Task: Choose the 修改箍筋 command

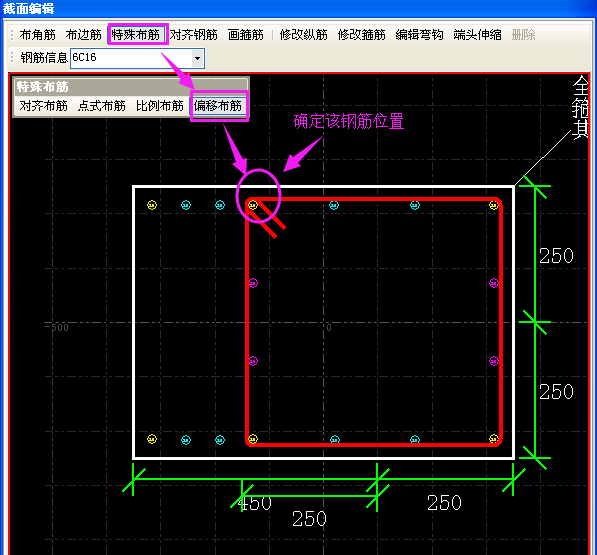Action: (361, 35)
